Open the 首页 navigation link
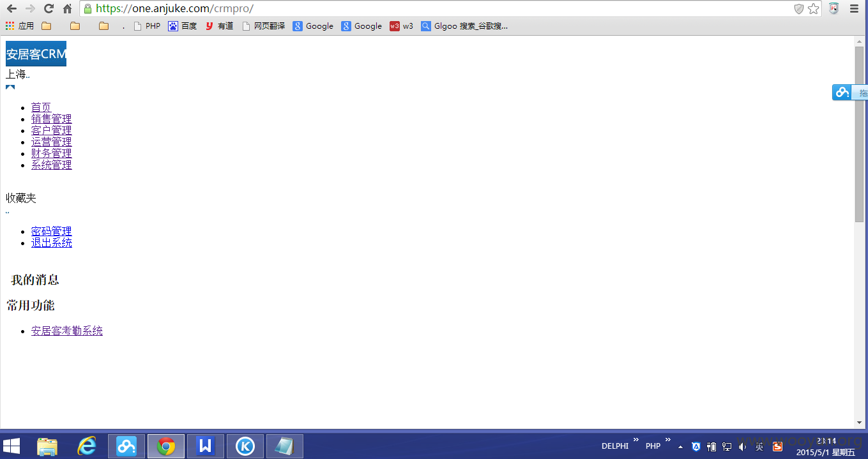The width and height of the screenshot is (868, 459). tap(41, 107)
